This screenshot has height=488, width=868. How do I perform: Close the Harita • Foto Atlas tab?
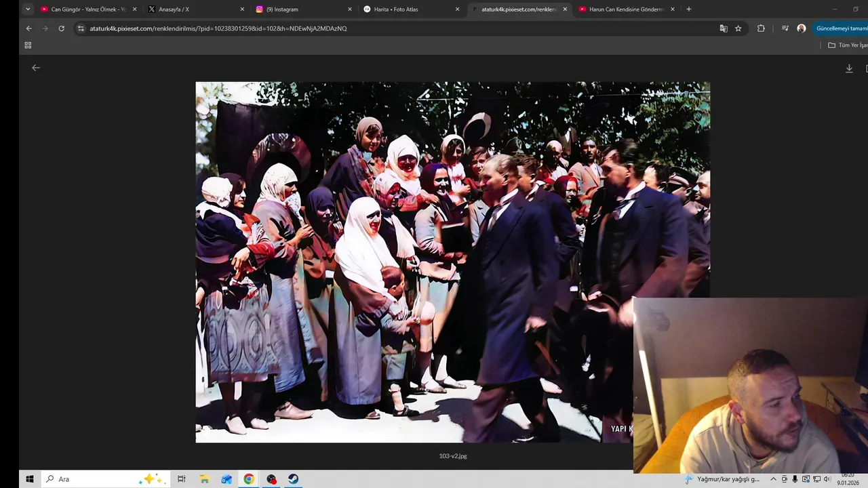[x=458, y=9]
